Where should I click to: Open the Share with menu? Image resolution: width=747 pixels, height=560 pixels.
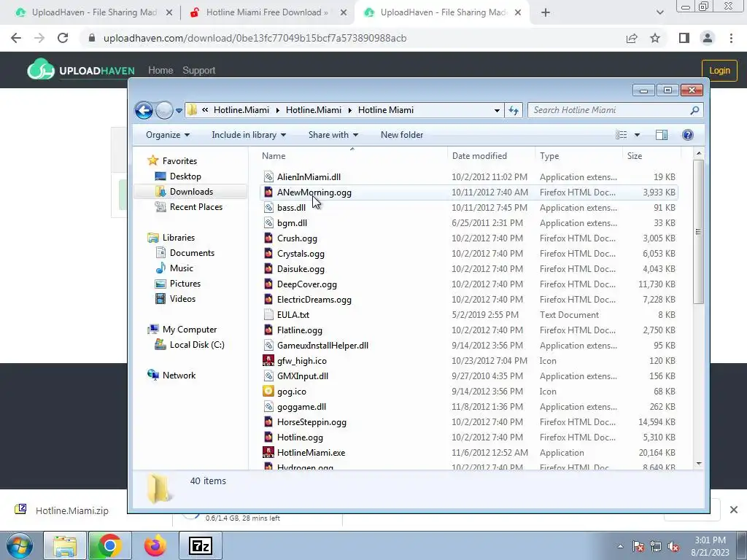point(333,135)
